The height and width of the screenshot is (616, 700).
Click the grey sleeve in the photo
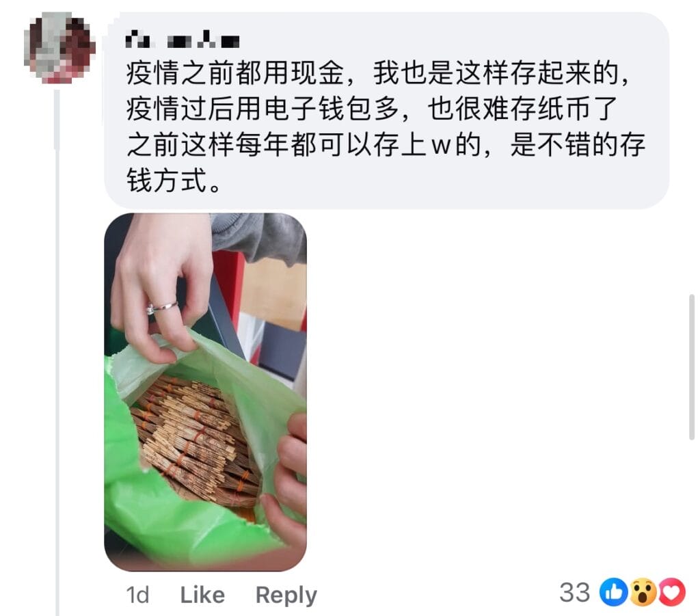[x=259, y=236]
